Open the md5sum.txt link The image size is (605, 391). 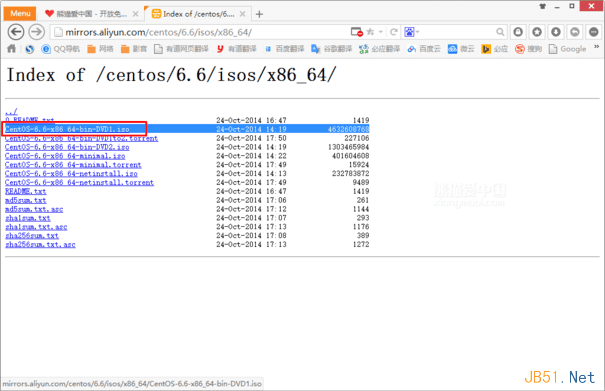[x=25, y=200]
